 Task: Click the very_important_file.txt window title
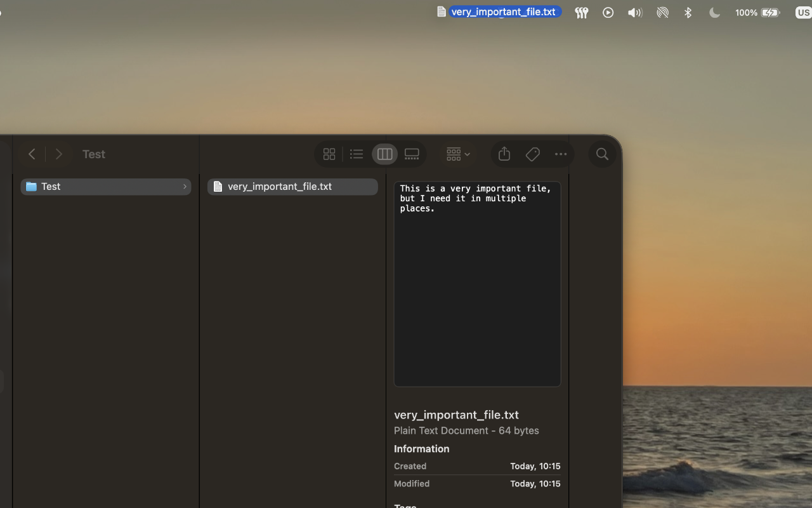coord(504,11)
